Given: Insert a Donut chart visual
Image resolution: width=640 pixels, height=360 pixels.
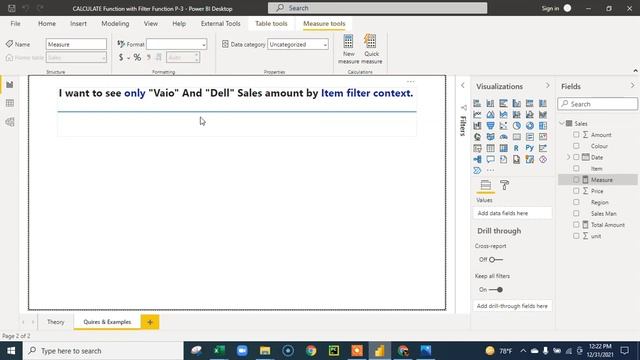Looking at the screenshot, I should (530, 126).
